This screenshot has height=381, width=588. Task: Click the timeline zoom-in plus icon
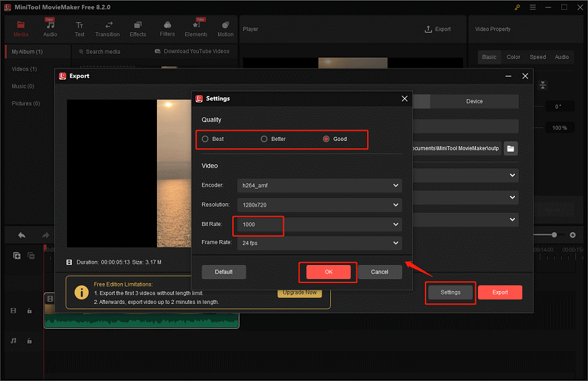[573, 235]
